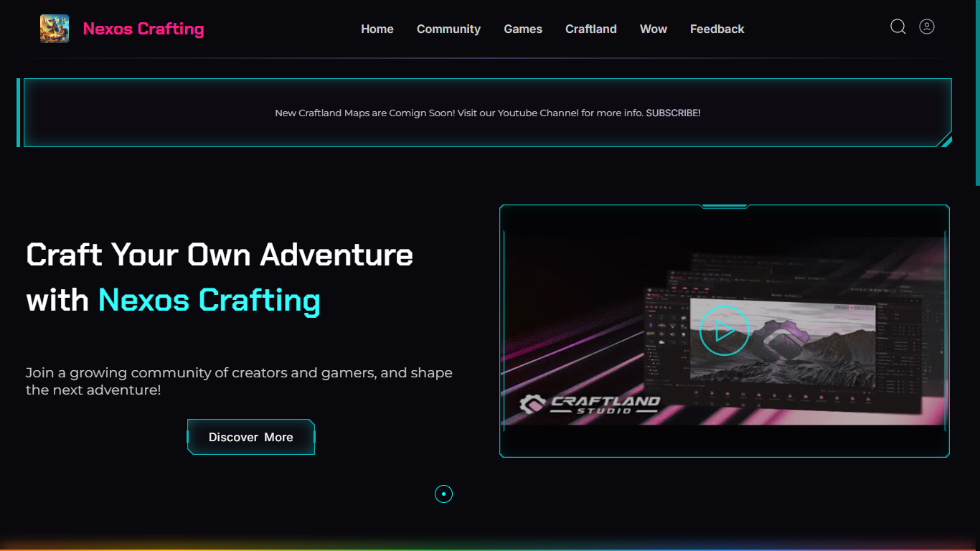This screenshot has width=980, height=551.
Task: Play the Craftland Studio video
Action: pos(724,331)
